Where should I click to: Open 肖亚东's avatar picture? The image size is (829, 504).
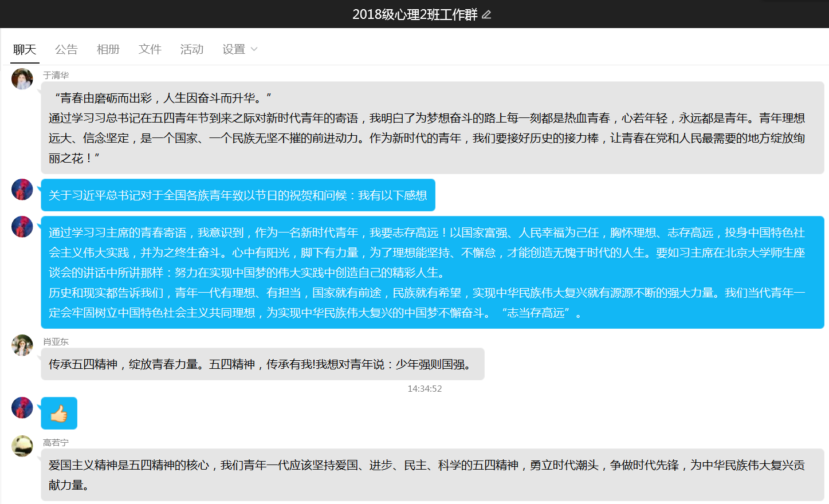click(22, 345)
